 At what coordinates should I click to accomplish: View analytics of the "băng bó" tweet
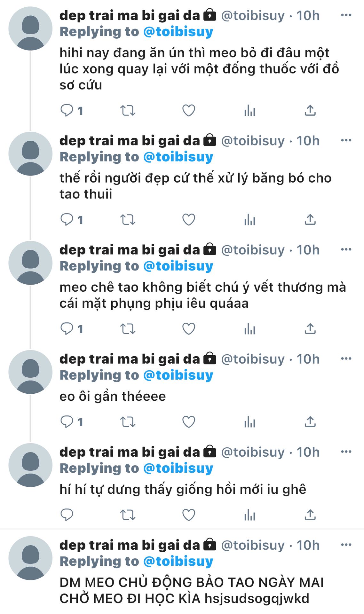(249, 220)
